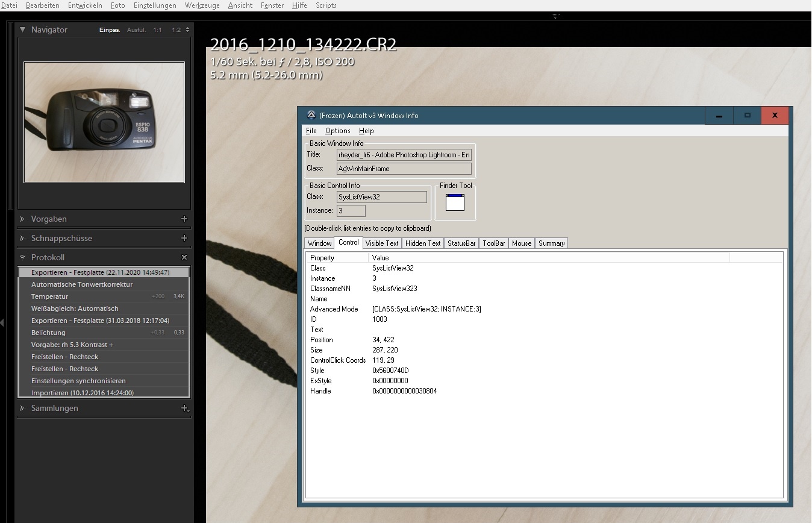Open the Bearbeiten menu

(43, 5)
